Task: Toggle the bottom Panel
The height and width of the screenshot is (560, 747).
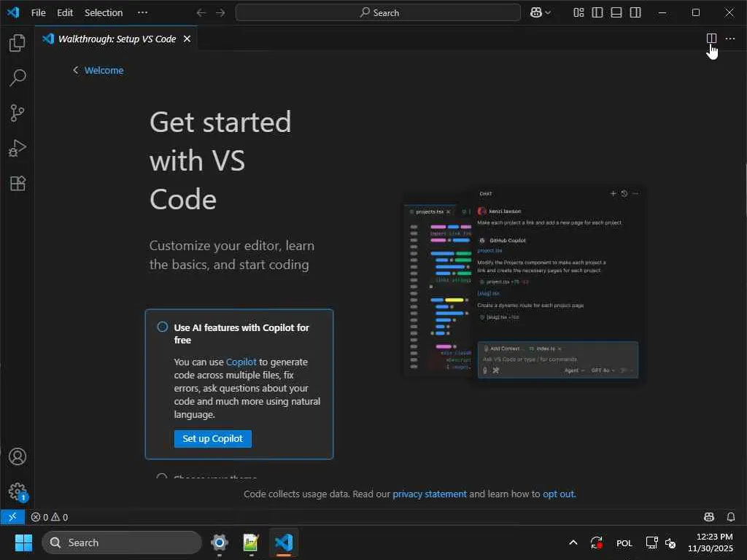Action: pos(616,13)
